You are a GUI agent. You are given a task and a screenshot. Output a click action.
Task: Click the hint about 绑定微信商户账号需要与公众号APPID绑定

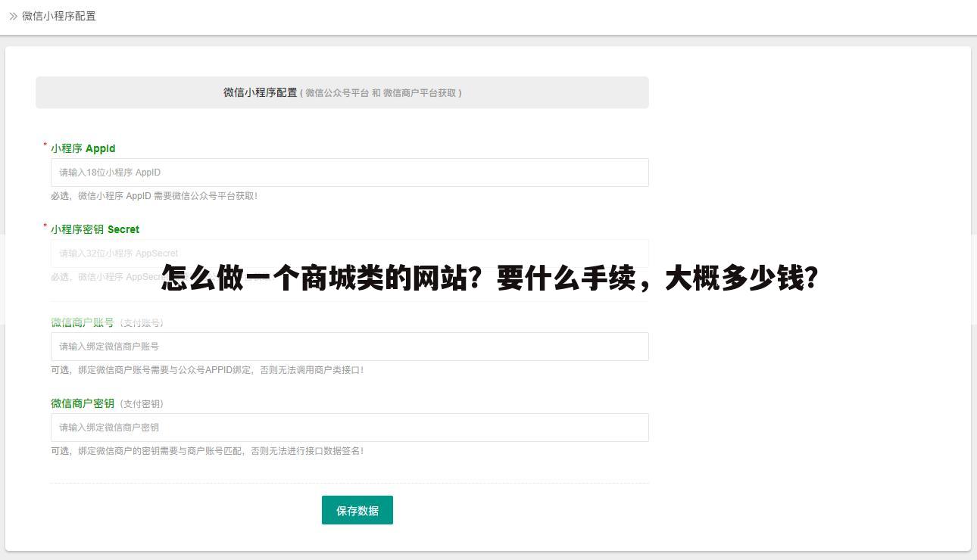click(208, 370)
